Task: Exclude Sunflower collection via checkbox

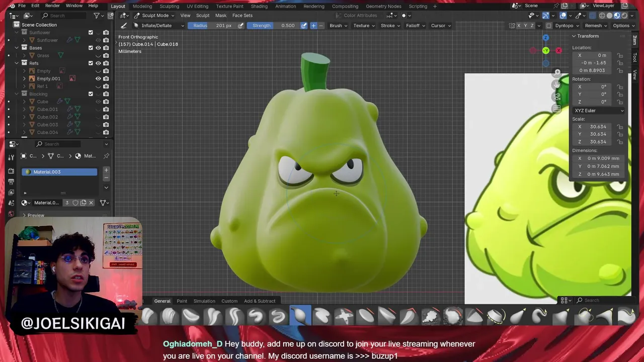Action: (x=91, y=33)
